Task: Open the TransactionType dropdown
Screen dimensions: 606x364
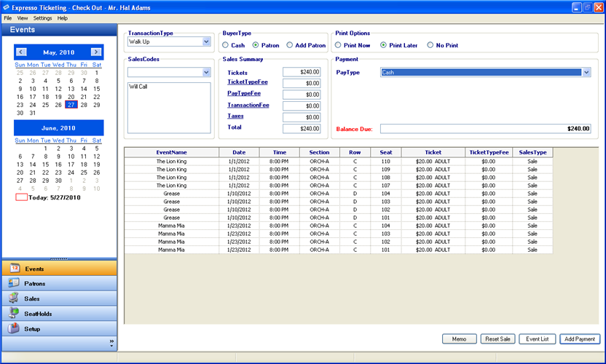Action: pos(206,41)
